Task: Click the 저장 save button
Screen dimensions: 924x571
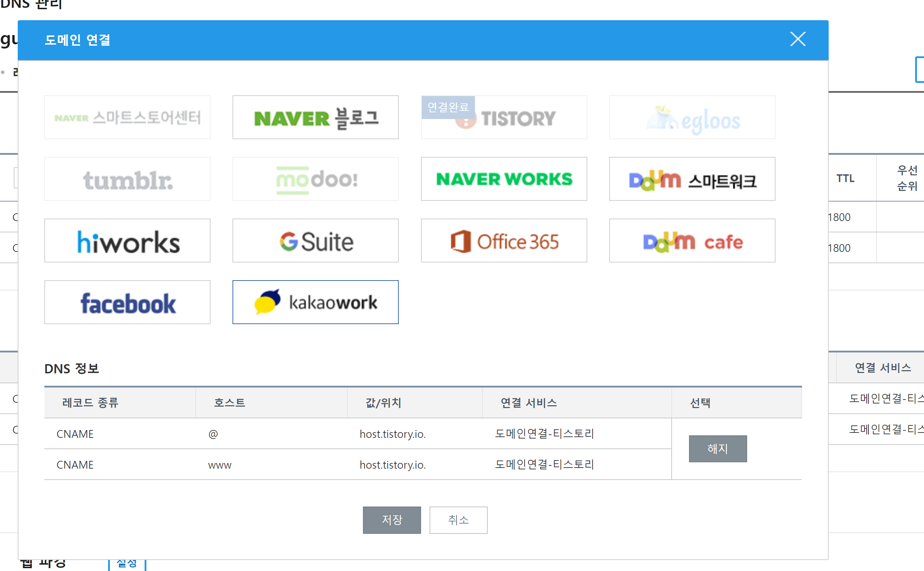Action: click(x=392, y=520)
